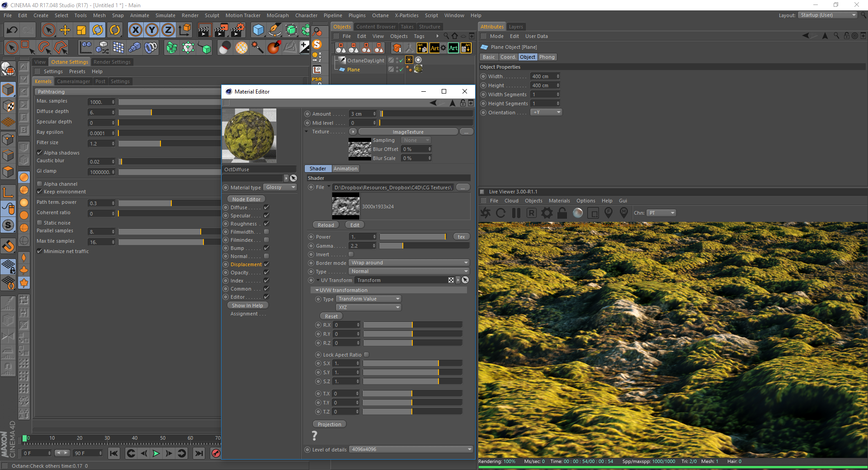Disable the Alpha shadows checkbox
The height and width of the screenshot is (470, 868).
click(x=40, y=153)
